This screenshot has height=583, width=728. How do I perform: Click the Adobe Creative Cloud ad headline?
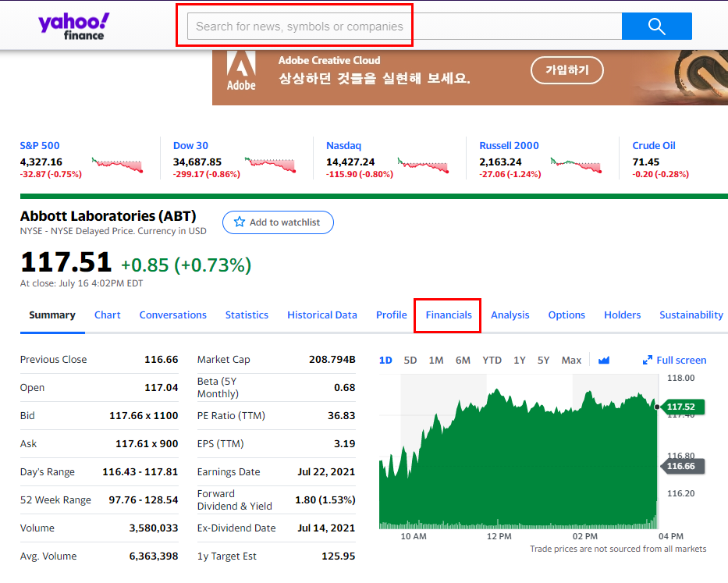coord(329,60)
